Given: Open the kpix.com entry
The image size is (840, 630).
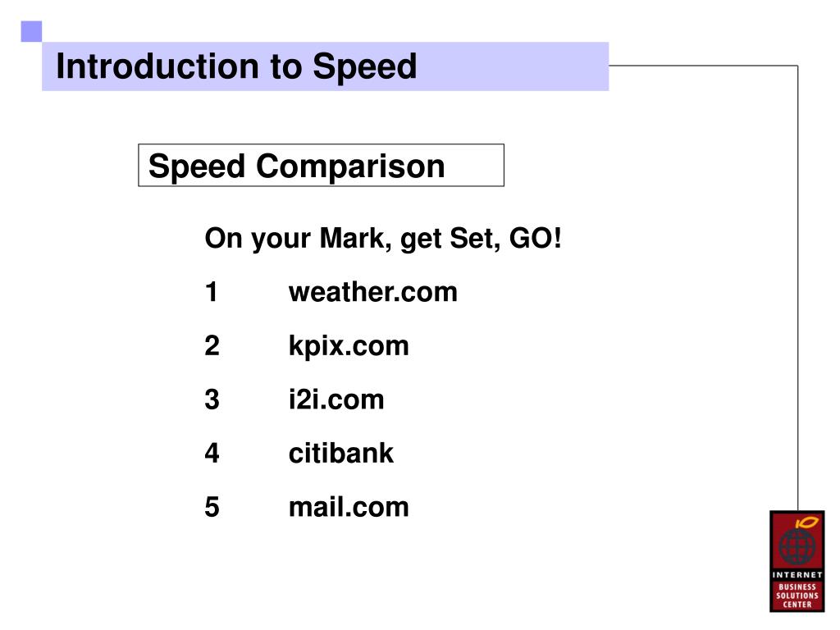Looking at the screenshot, I should (349, 346).
